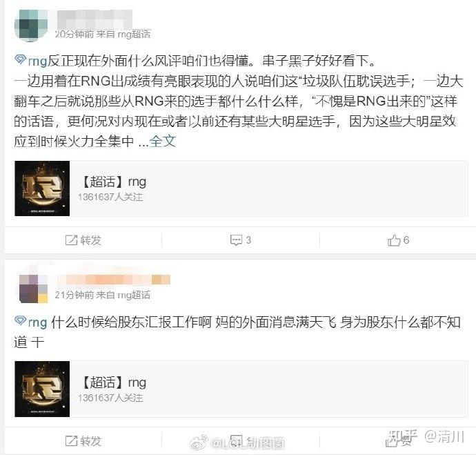The width and height of the screenshot is (476, 455).
Task: Click the diamond super-topic icon in first post
Action: (20, 59)
